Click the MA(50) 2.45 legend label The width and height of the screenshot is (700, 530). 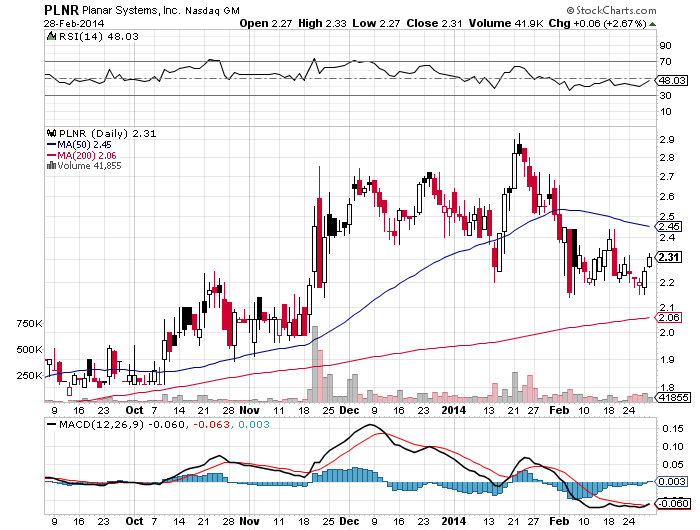(84, 145)
